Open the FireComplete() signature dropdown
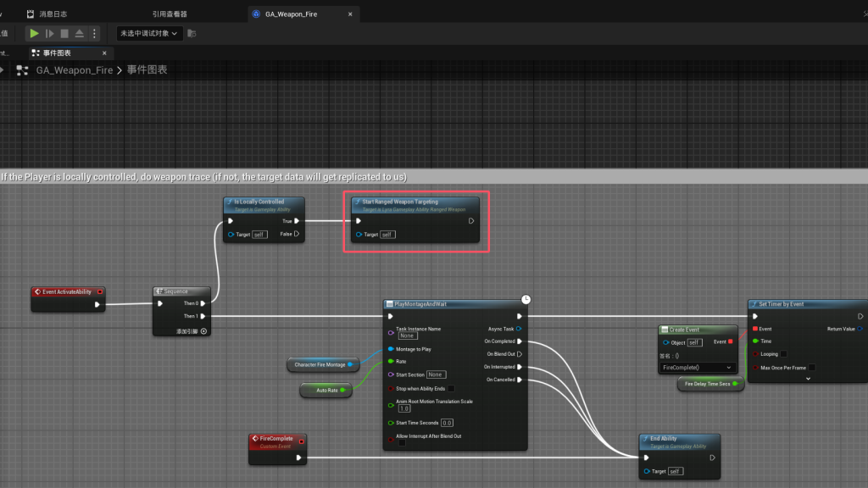Screen dimensions: 868x488 696,368
